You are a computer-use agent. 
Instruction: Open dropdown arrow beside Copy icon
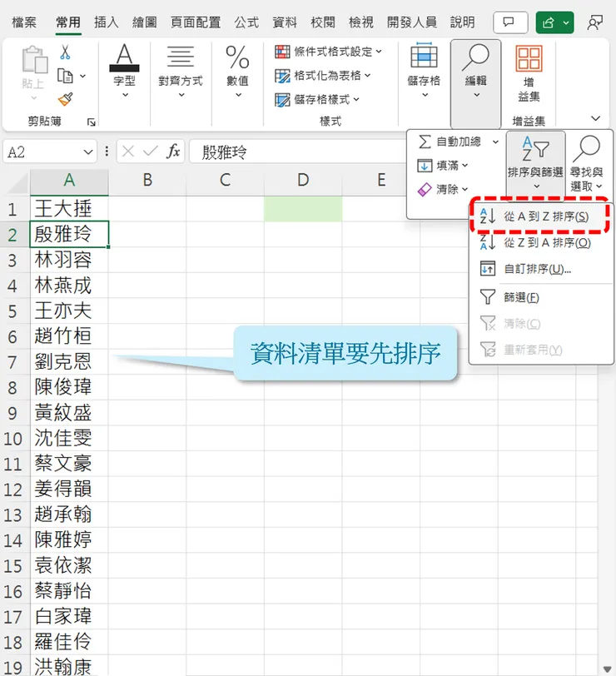(x=82, y=77)
